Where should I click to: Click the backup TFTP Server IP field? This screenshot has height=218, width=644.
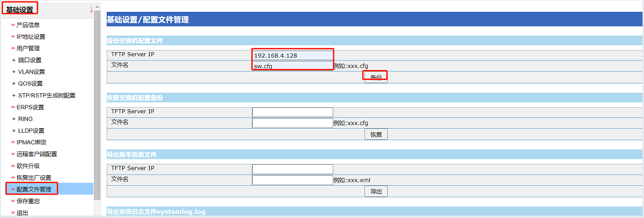click(x=292, y=56)
